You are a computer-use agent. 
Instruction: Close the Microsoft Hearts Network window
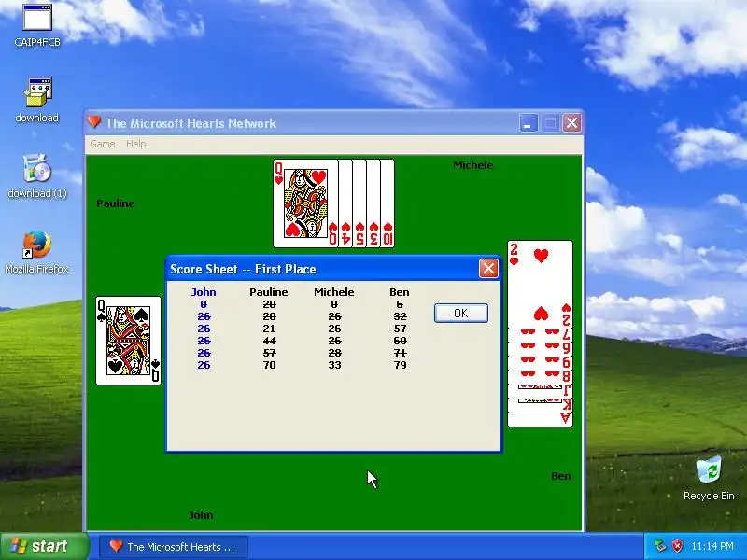(x=571, y=123)
